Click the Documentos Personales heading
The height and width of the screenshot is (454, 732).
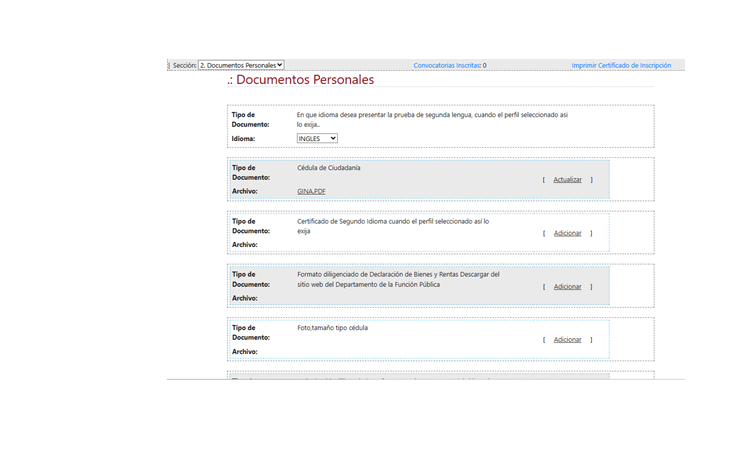[x=300, y=80]
